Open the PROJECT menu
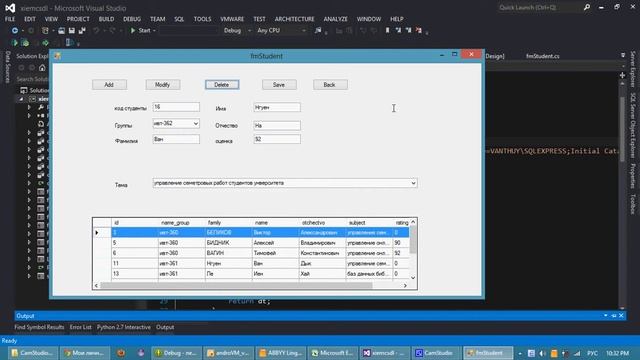Screen dimensions: 640x360 (78, 19)
